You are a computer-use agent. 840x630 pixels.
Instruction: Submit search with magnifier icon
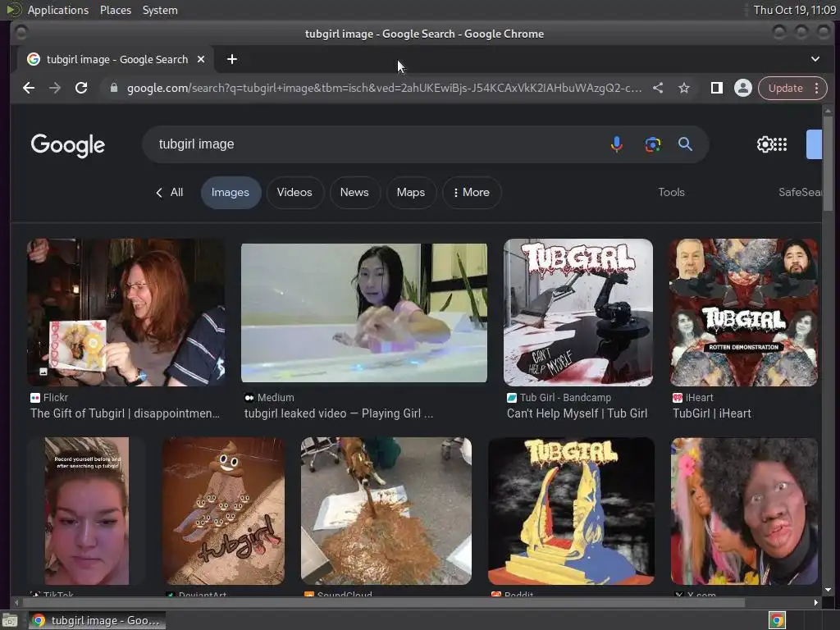click(685, 144)
